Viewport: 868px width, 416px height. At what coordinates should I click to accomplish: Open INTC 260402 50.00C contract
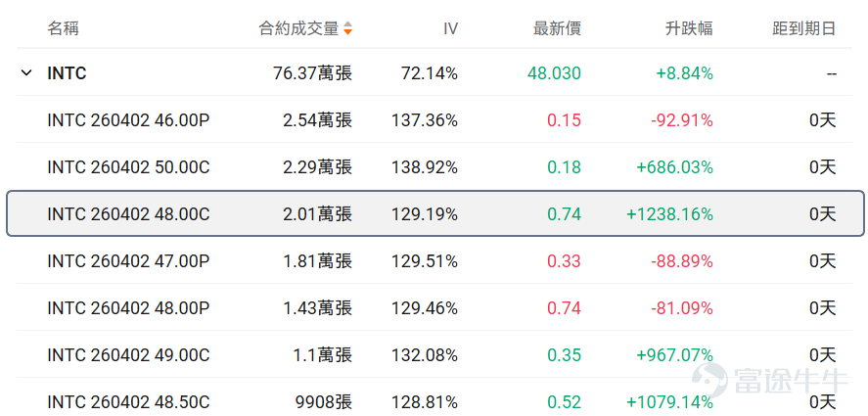pyautogui.click(x=128, y=167)
